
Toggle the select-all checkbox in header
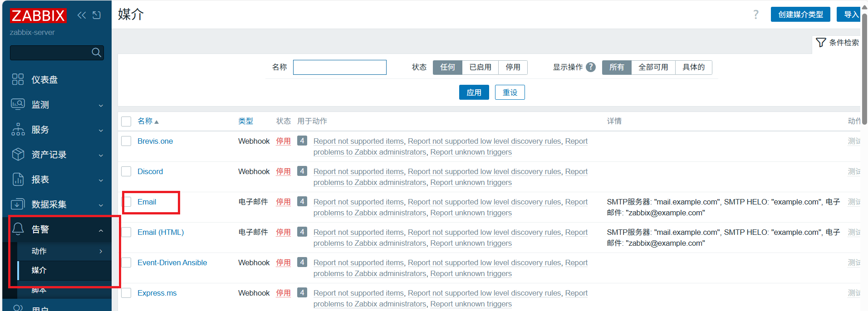126,121
